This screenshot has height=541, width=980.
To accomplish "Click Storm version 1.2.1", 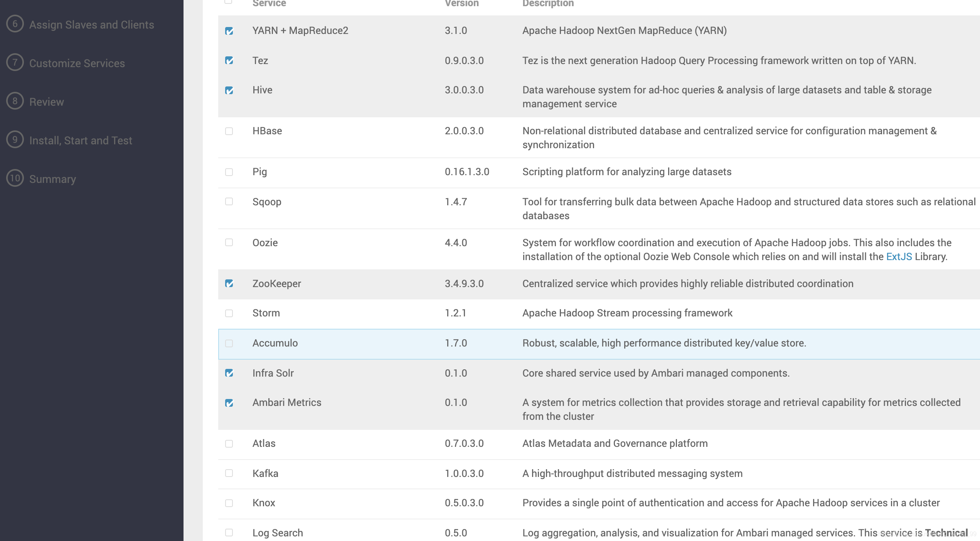I will pos(455,313).
